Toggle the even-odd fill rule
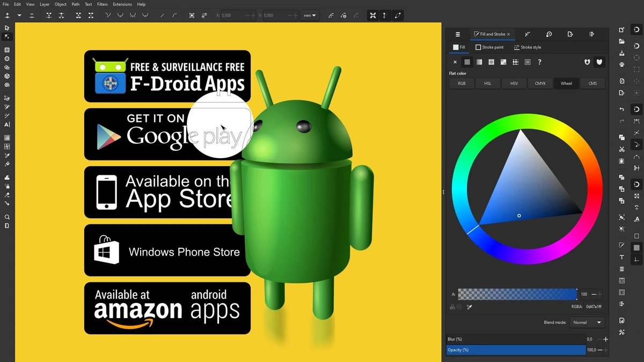Image resolution: width=644 pixels, height=362 pixels. [x=587, y=62]
